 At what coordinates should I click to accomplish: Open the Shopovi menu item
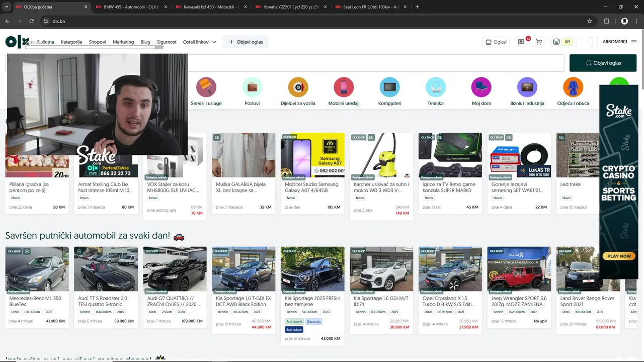tap(98, 42)
